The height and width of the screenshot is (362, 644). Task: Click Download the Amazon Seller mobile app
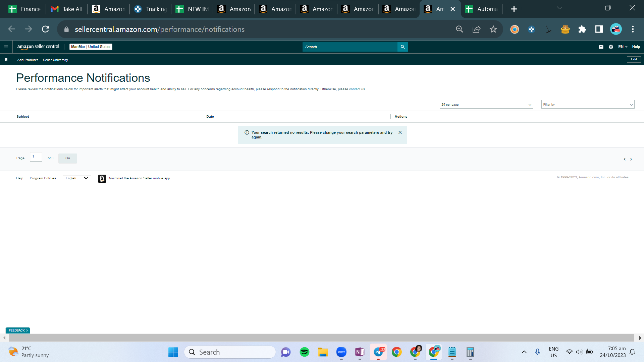[x=139, y=178]
